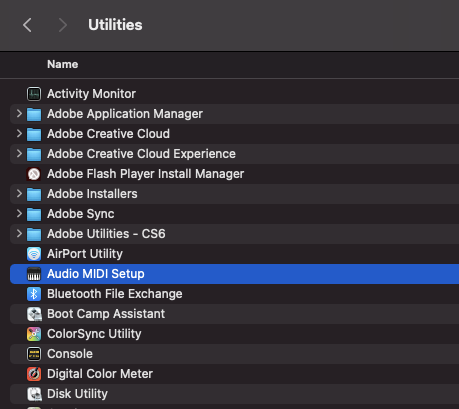Expand the Adobe Application Manager folder
Image resolution: width=459 pixels, height=409 pixels.
coord(19,114)
